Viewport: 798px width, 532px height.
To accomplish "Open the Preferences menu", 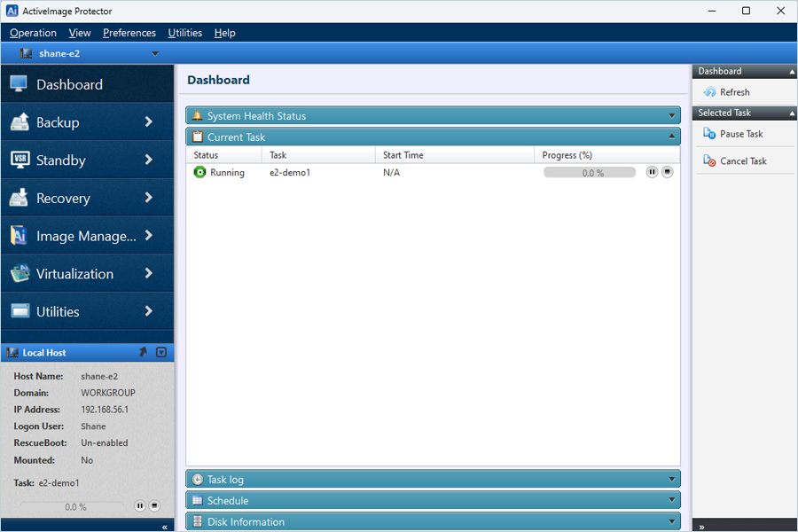I will [129, 33].
